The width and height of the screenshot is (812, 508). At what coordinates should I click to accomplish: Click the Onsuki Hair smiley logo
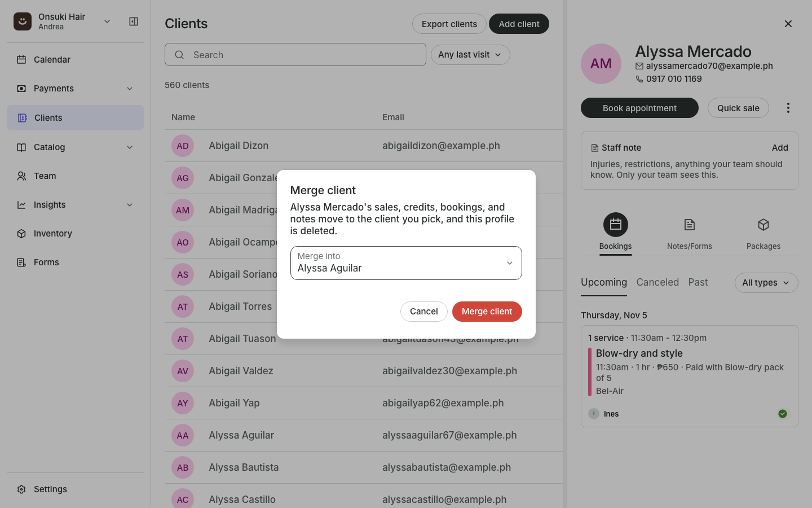[23, 21]
